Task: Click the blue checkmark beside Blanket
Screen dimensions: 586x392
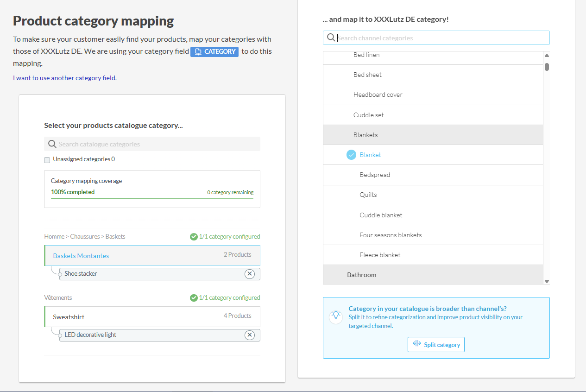Action: coord(352,155)
